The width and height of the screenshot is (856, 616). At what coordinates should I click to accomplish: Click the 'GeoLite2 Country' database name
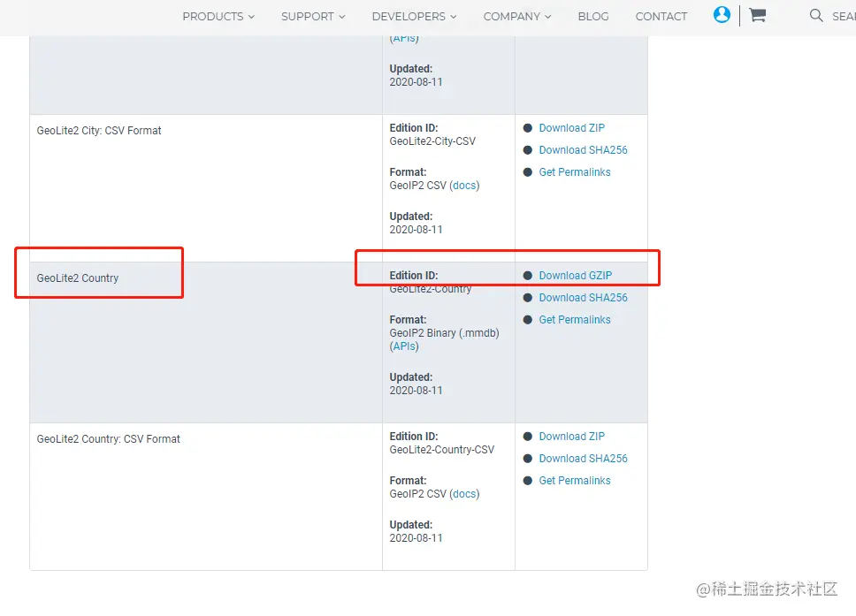tap(78, 278)
